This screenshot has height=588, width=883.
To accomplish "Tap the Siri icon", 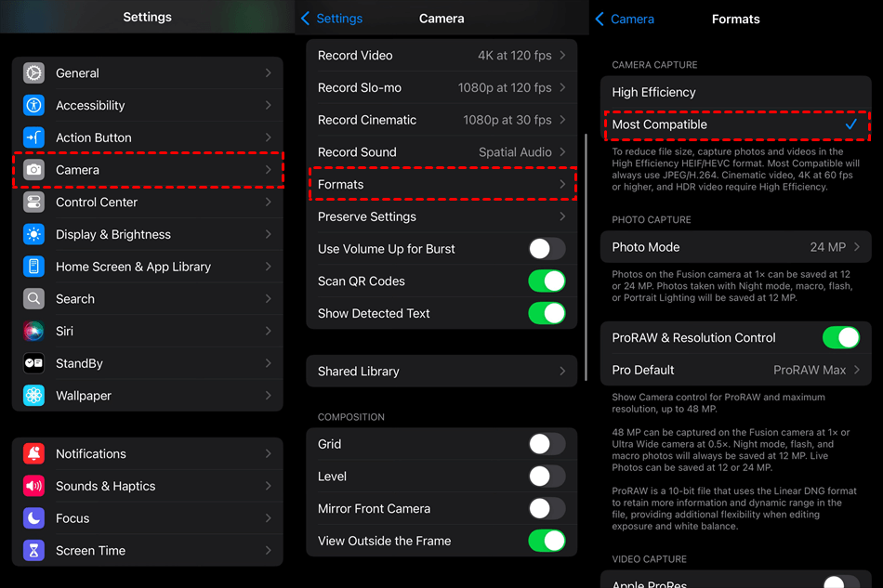I will tap(33, 331).
